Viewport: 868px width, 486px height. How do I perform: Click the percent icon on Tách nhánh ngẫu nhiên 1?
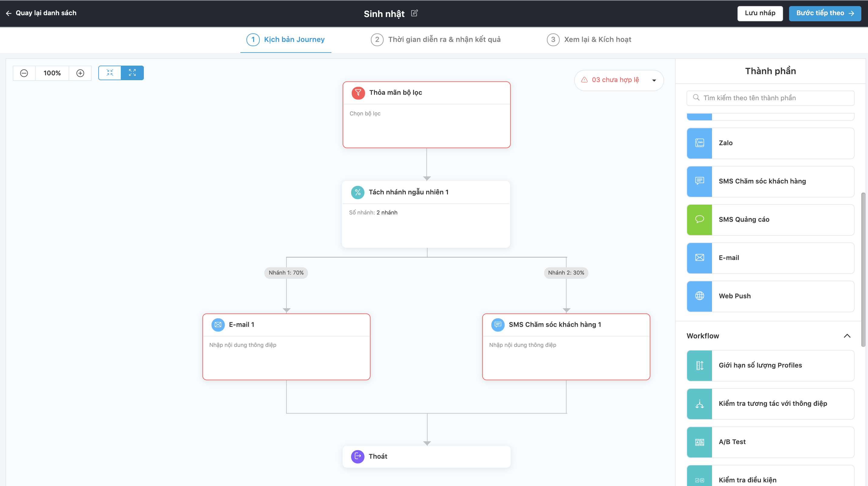click(x=358, y=192)
